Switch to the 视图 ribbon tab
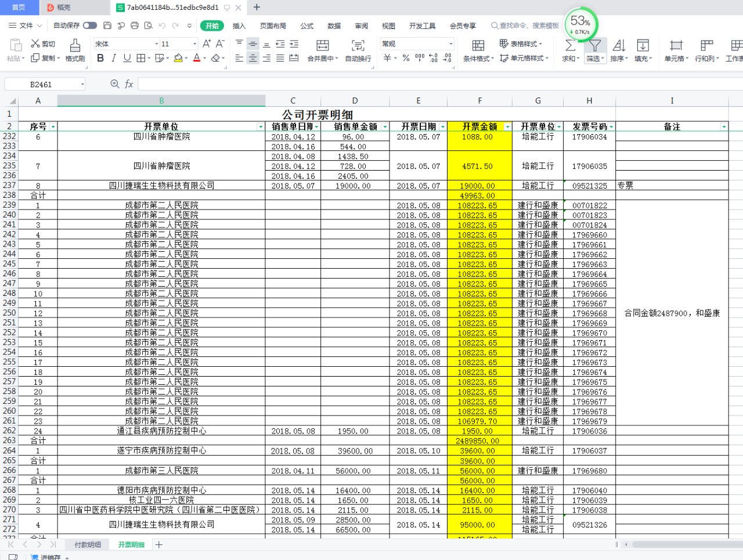 [388, 26]
